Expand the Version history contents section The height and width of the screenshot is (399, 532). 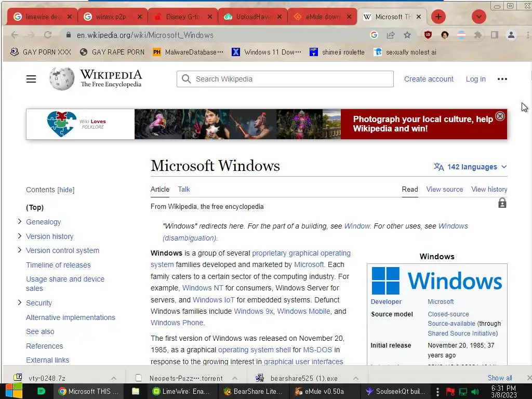coord(19,236)
